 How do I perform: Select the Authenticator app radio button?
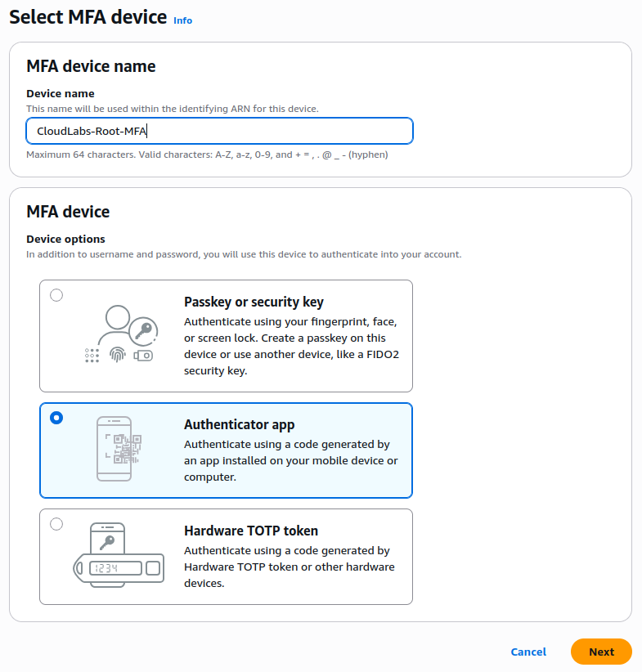56,418
